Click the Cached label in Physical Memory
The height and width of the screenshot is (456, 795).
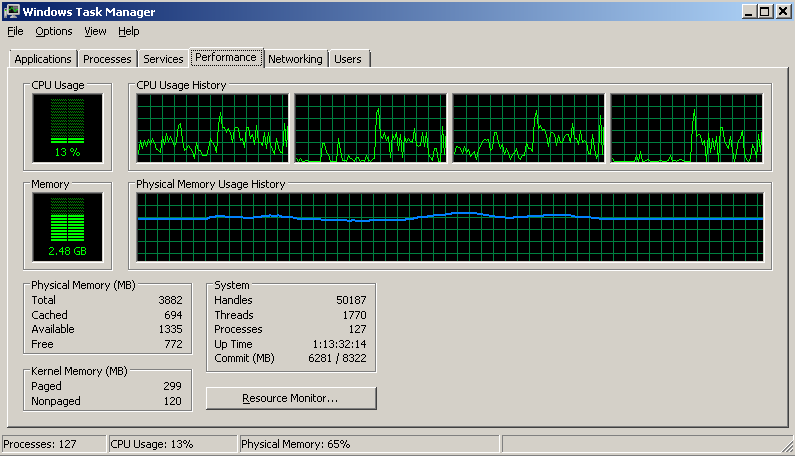click(x=49, y=315)
